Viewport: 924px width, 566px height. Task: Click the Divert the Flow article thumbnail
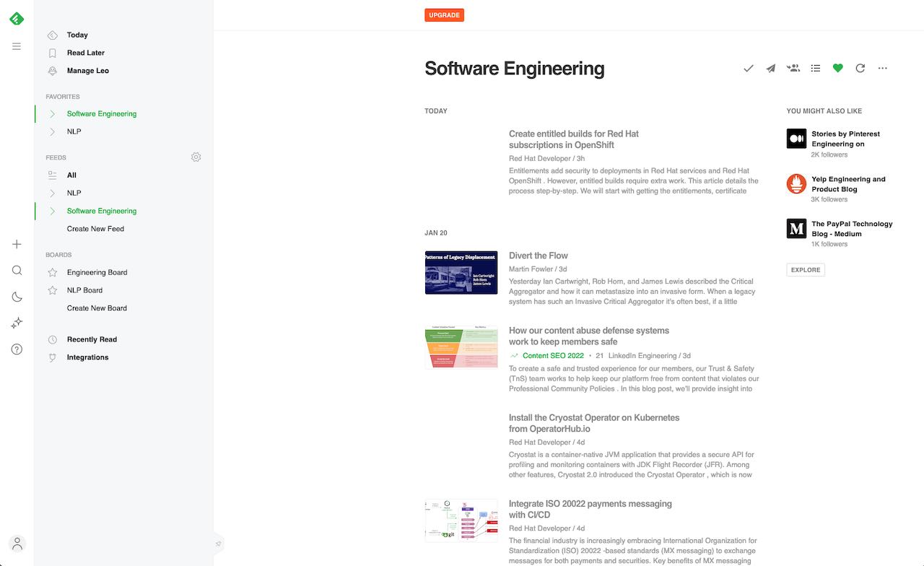coord(461,272)
